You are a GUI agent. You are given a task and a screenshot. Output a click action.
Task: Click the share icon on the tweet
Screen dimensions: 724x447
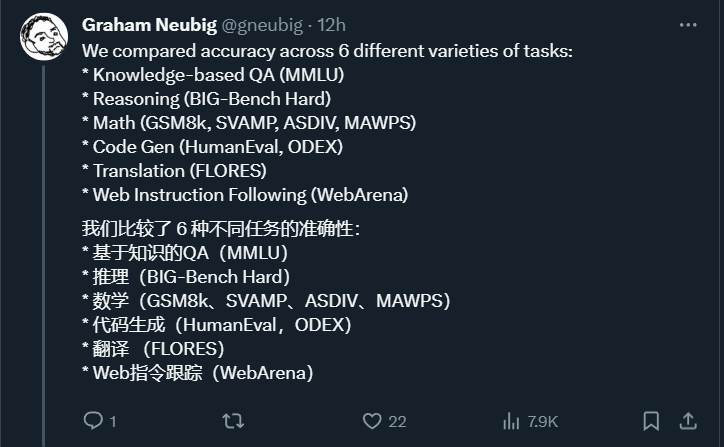coord(689,421)
